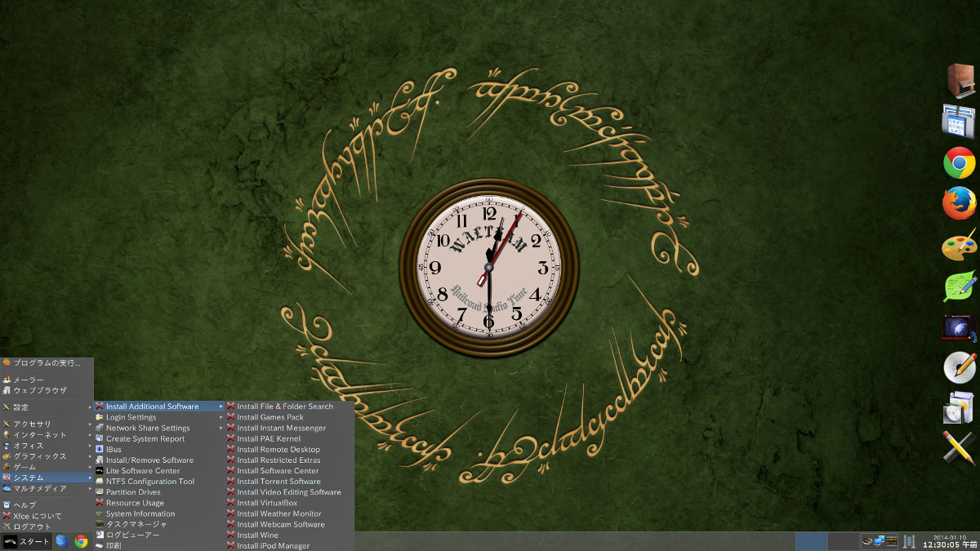
Task: Choose Install Torrent Software
Action: (x=290, y=482)
